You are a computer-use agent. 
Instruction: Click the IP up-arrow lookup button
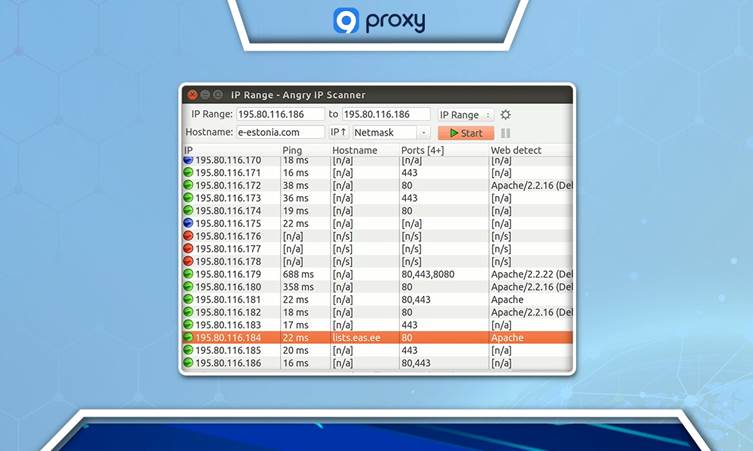pyautogui.click(x=338, y=132)
